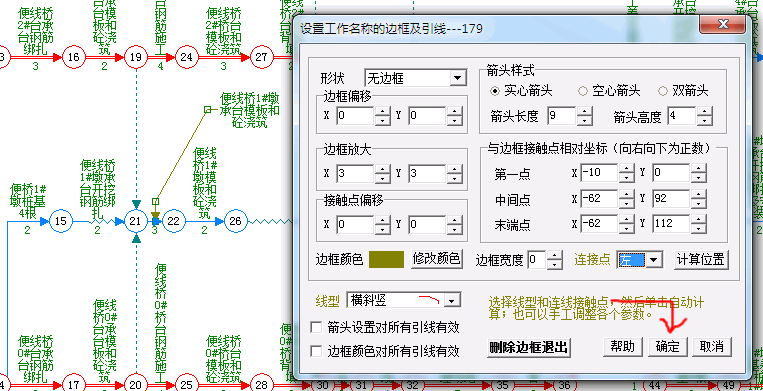Click network node circle 21
This screenshot has width=763, height=391.
coord(135,221)
